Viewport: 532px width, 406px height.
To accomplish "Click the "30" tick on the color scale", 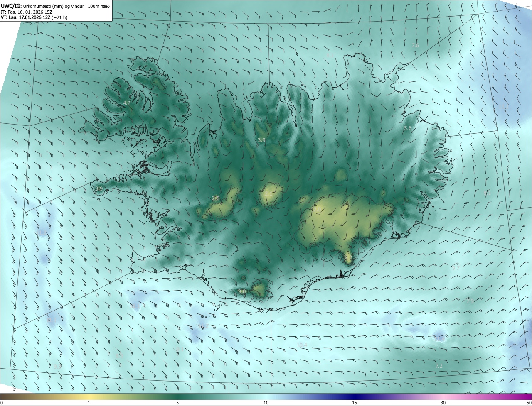I will click(443, 403).
